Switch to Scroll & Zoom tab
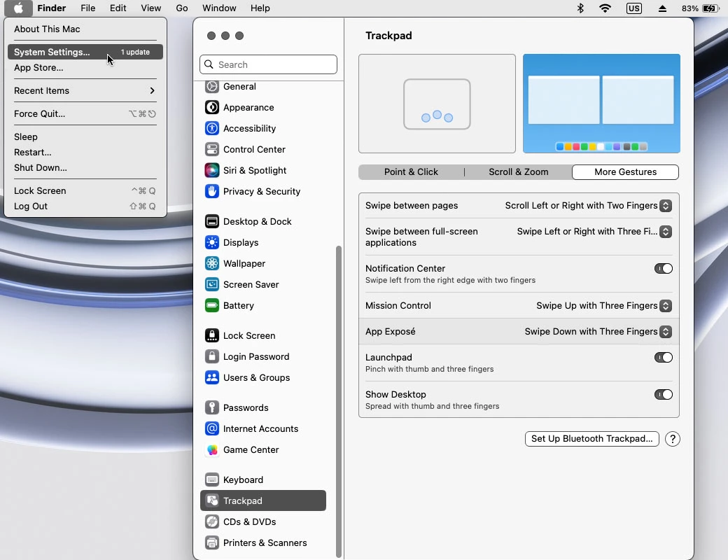 (x=518, y=171)
